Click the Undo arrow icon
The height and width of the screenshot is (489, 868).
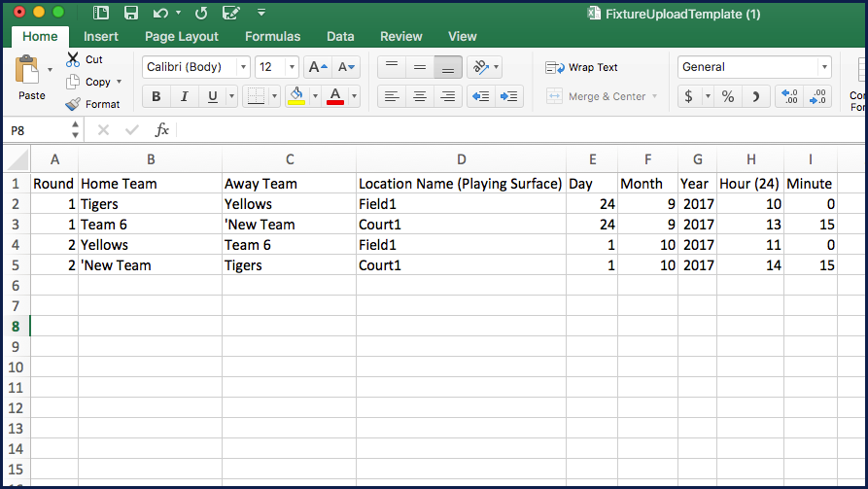160,13
